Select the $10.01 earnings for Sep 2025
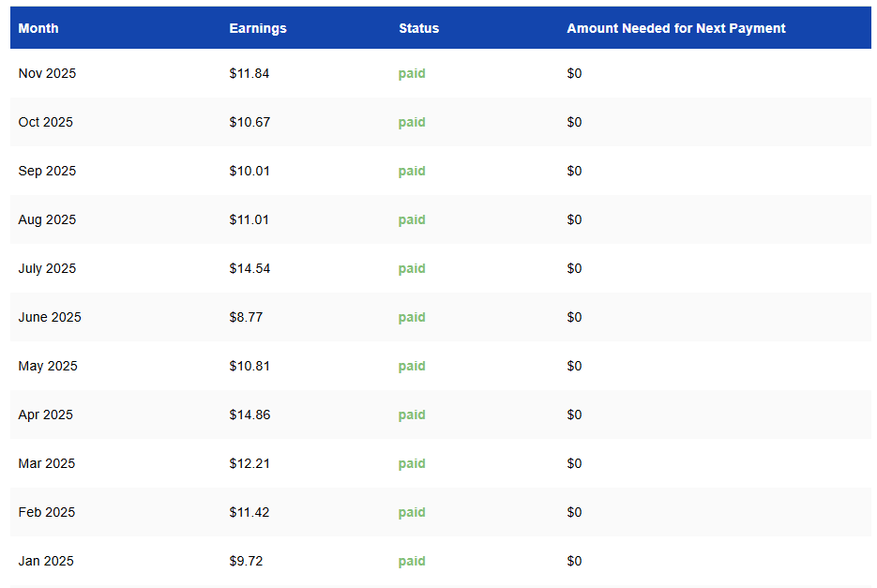The width and height of the screenshot is (877, 588). [249, 171]
